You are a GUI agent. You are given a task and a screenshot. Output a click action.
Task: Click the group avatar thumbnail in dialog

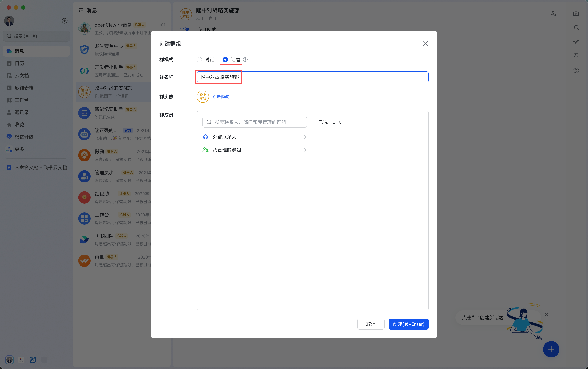(203, 97)
